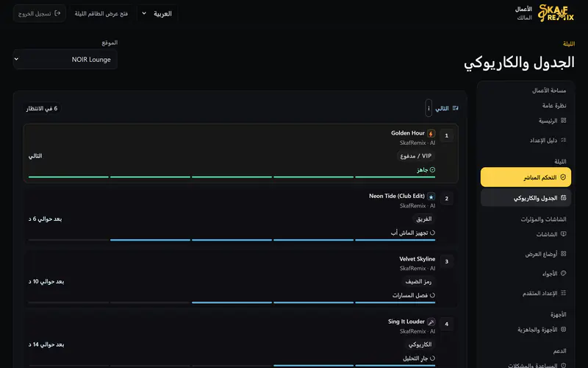Click the بعد حوالي 14 د text
This screenshot has width=588, height=368.
click(x=46, y=344)
